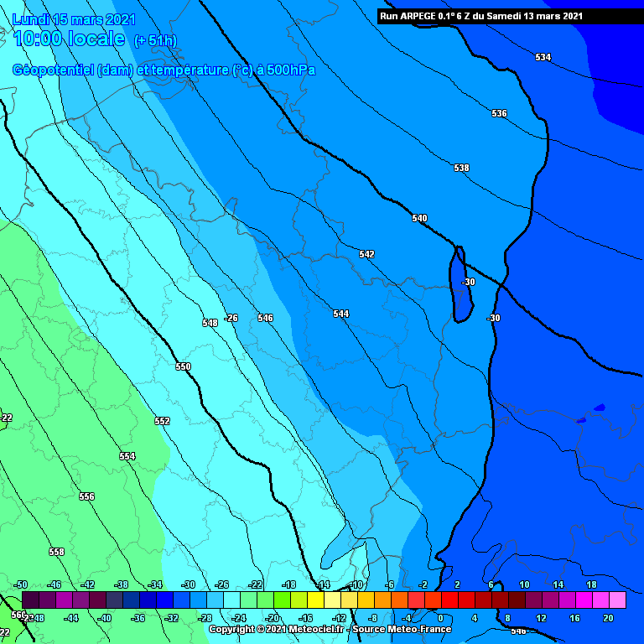
Task: Click the '10:00 locale' time heading
Action: click(70, 39)
